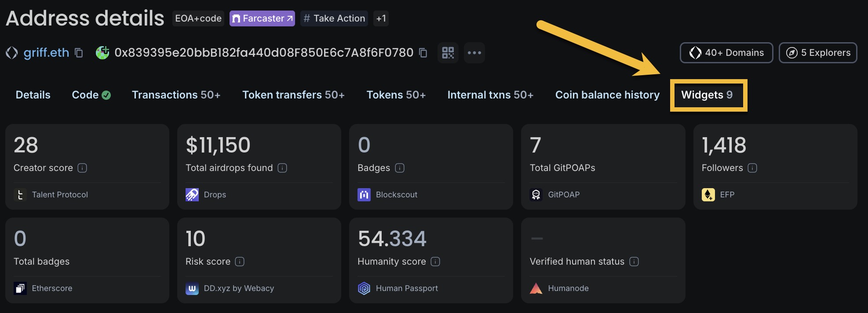
Task: Click the Risk score info icon
Action: [240, 262]
